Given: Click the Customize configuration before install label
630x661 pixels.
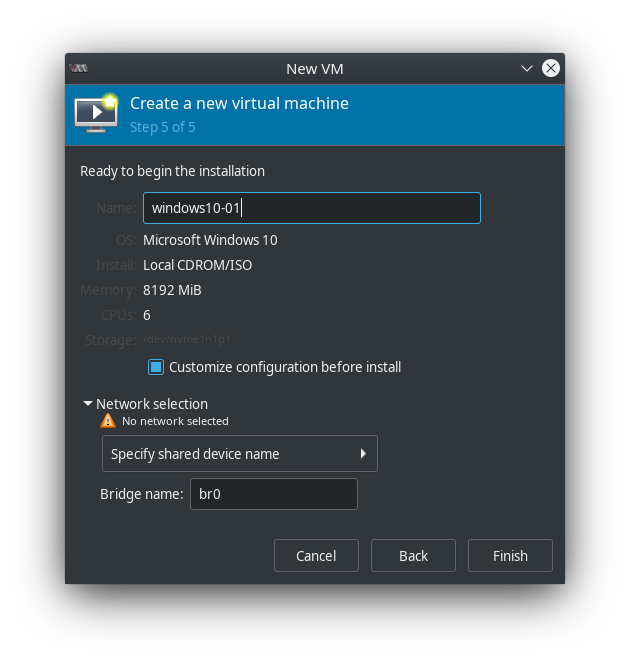Looking at the screenshot, I should [285, 367].
